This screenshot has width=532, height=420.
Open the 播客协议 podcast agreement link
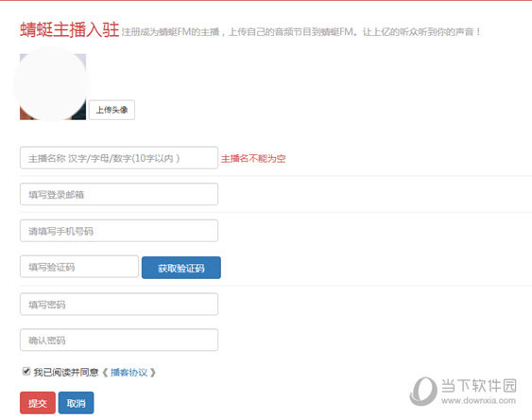(x=129, y=373)
